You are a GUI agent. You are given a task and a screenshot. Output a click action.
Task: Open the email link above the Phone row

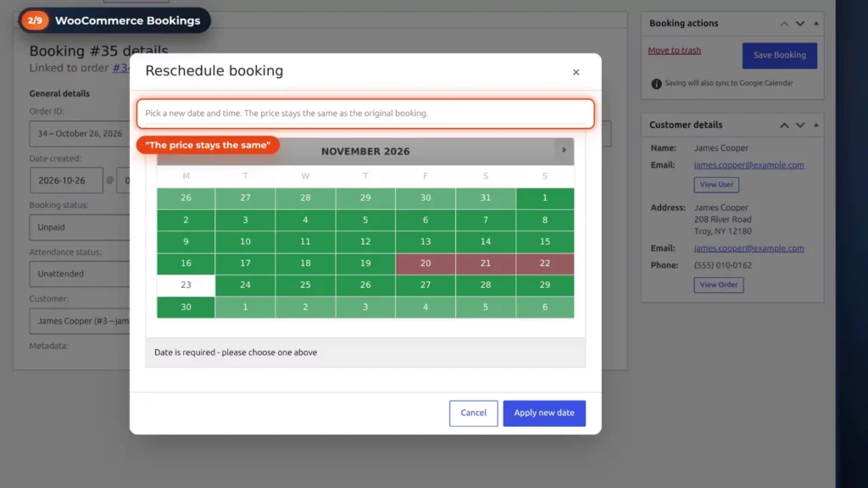click(x=749, y=248)
